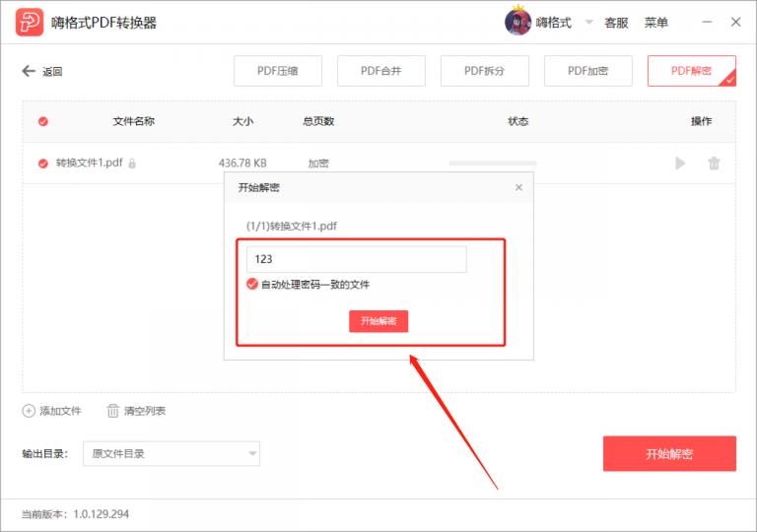Click the 当前版本: 1.0.129.294 text

pyautogui.click(x=75, y=514)
